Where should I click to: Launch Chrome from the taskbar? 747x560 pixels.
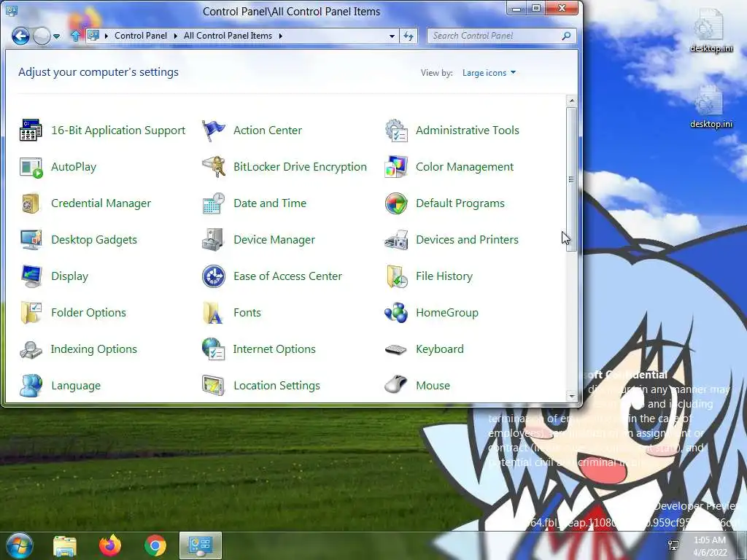(155, 545)
